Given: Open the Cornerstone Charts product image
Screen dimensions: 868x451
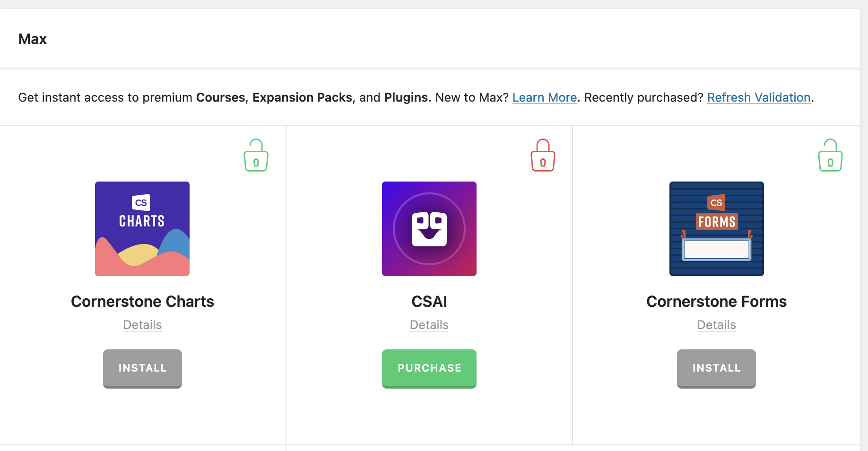Looking at the screenshot, I should point(142,229).
